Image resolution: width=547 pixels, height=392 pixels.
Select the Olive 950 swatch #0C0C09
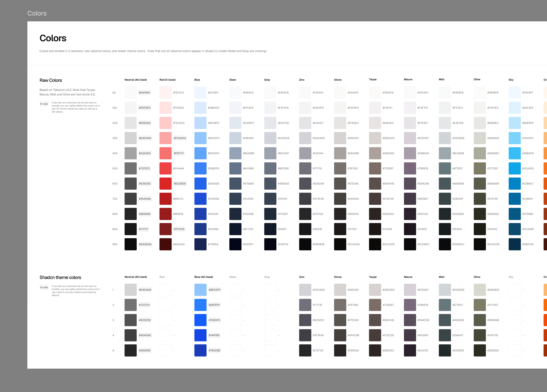point(479,244)
